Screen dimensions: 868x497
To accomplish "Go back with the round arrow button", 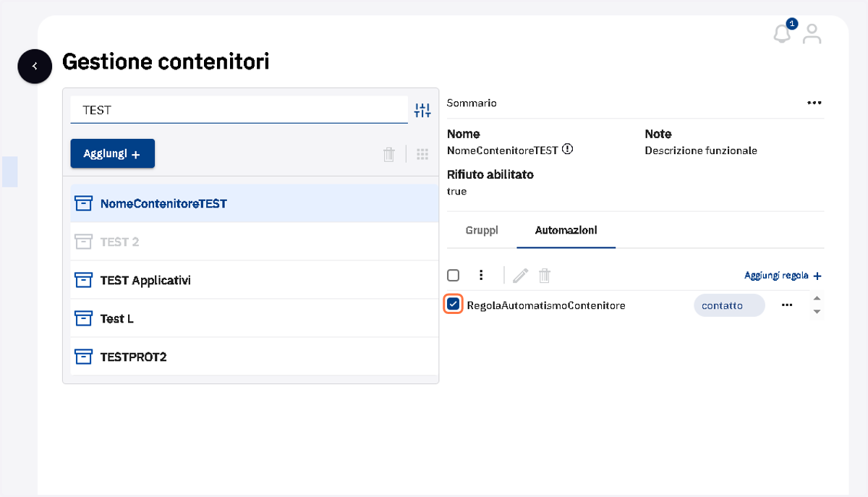I will 35,66.
